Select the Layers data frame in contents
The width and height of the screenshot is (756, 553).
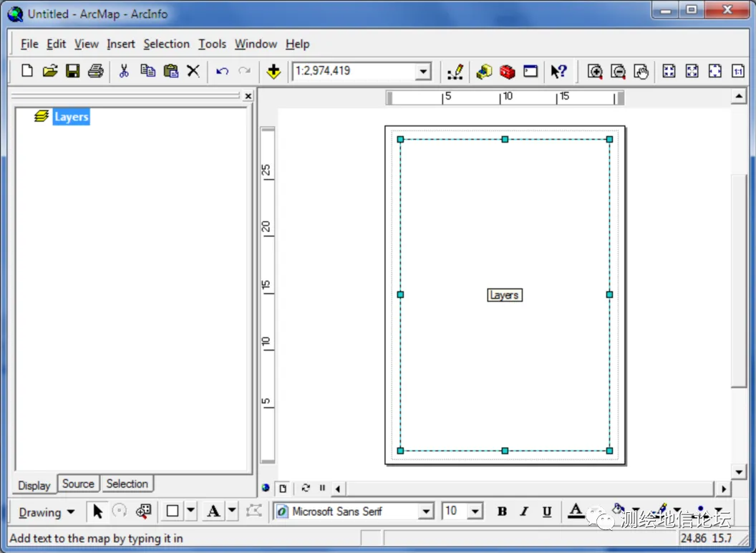tap(72, 117)
